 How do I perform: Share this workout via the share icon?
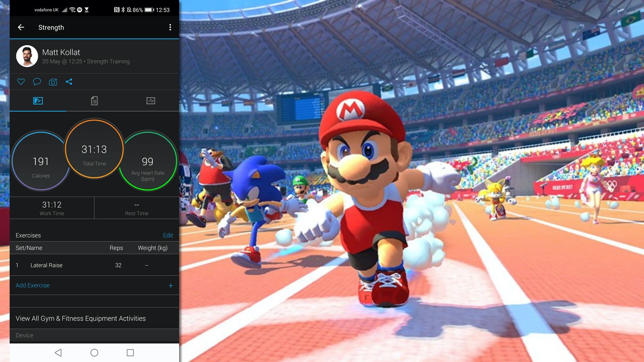pos(69,82)
